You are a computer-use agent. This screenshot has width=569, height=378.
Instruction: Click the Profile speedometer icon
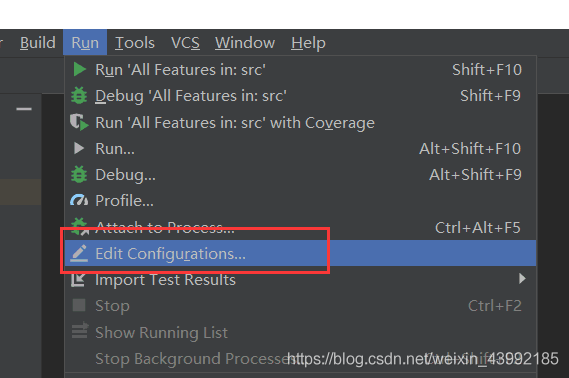(79, 201)
